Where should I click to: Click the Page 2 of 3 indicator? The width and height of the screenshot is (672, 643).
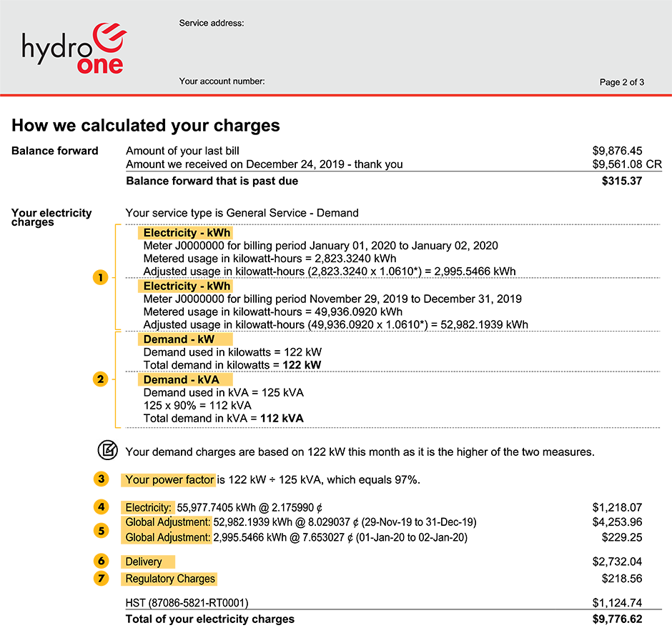[x=621, y=82]
